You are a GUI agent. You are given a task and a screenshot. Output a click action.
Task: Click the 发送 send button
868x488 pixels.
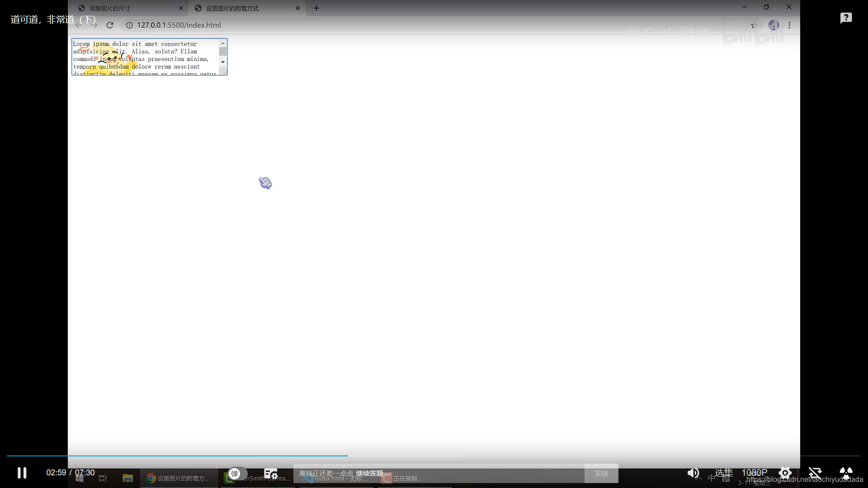coord(601,473)
